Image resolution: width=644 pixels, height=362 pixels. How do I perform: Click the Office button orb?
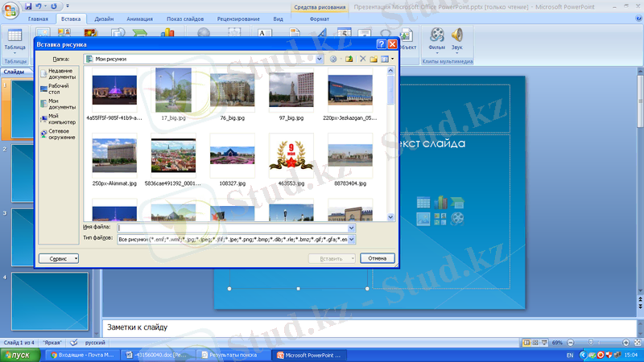tap(10, 10)
